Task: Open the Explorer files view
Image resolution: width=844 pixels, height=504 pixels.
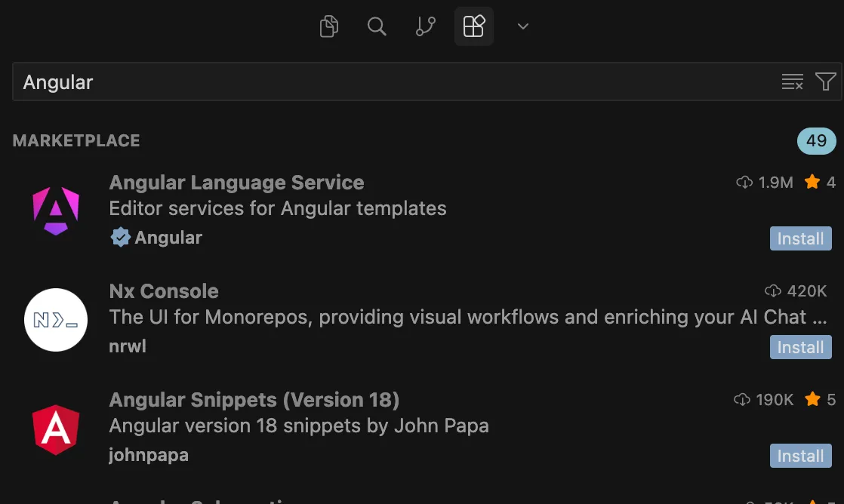Action: click(329, 26)
